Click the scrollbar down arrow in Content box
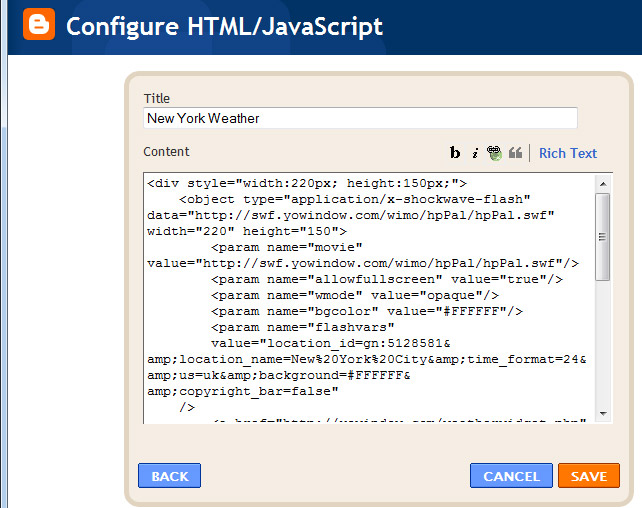This screenshot has height=508, width=642. point(603,413)
